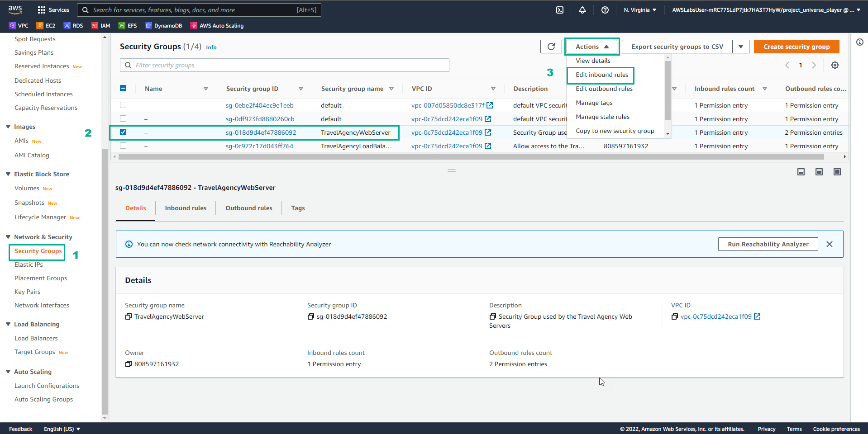The width and height of the screenshot is (868, 434).
Task: Copy owner ID 808597161932
Action: 129,364
